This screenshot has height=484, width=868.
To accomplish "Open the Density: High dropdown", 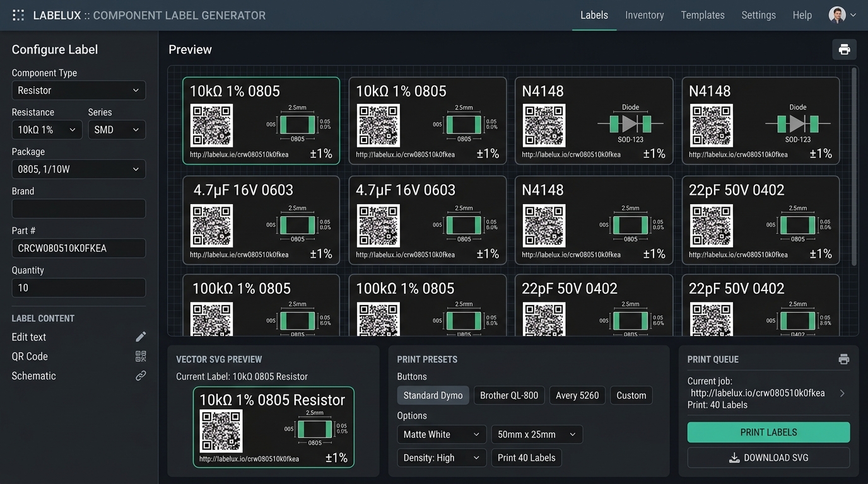I will pos(442,458).
